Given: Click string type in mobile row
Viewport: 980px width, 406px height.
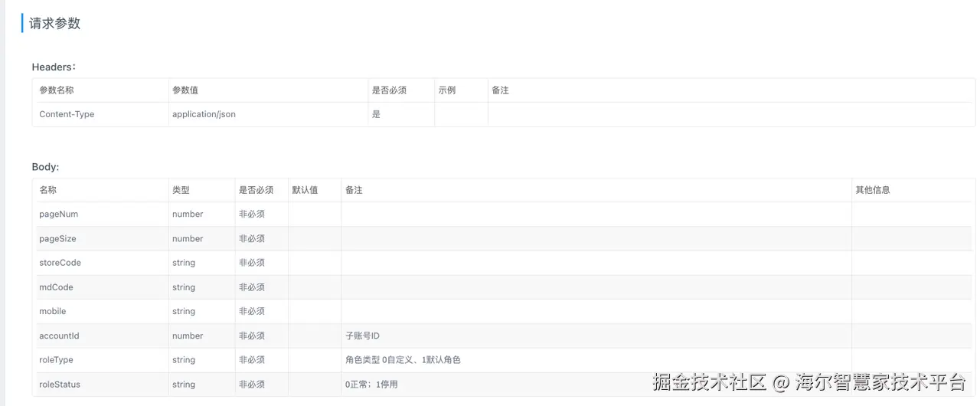Looking at the screenshot, I should tap(184, 311).
